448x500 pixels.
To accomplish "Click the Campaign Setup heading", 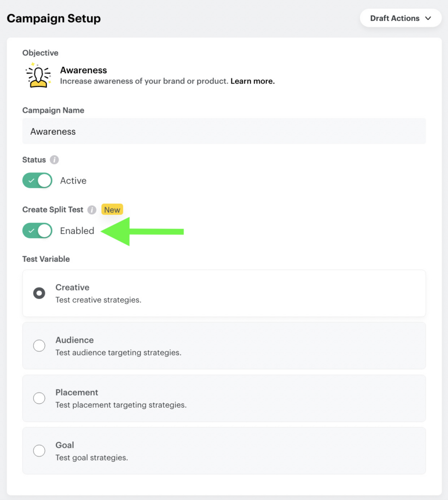I will click(x=54, y=18).
